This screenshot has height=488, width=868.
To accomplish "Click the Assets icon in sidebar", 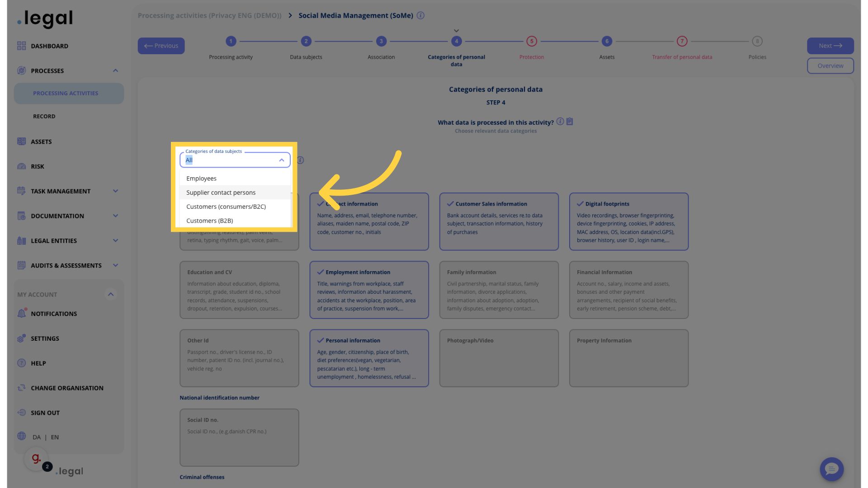I will [21, 142].
